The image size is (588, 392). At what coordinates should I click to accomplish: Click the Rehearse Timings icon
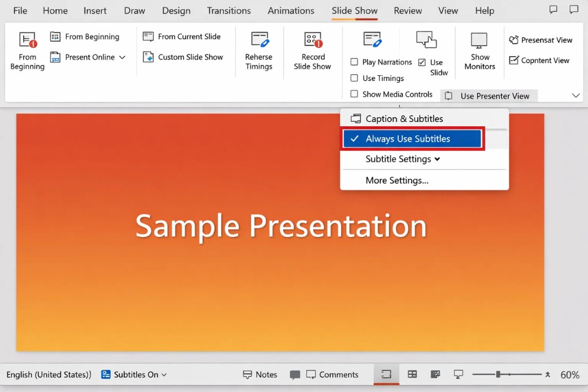pyautogui.click(x=259, y=41)
